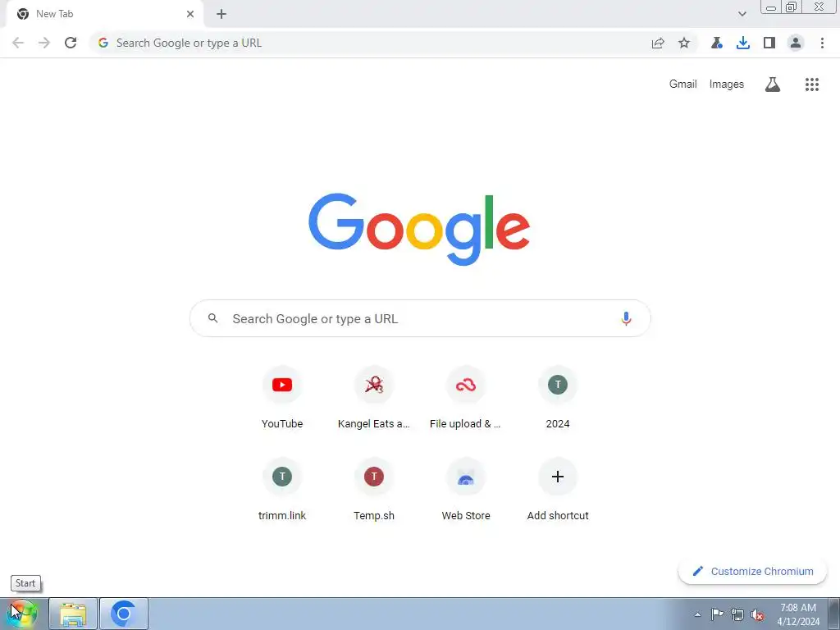Open File Explorer from the taskbar

pos(73,614)
